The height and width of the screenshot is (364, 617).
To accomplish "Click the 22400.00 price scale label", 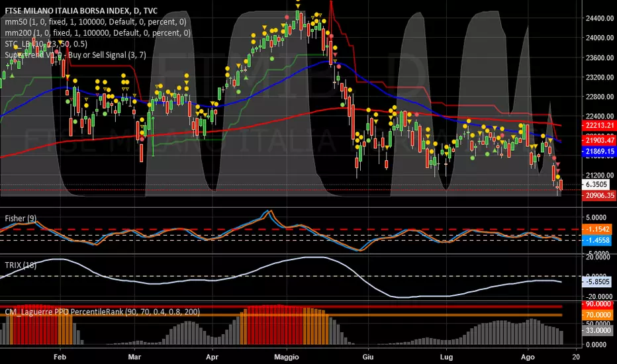I will [x=599, y=116].
